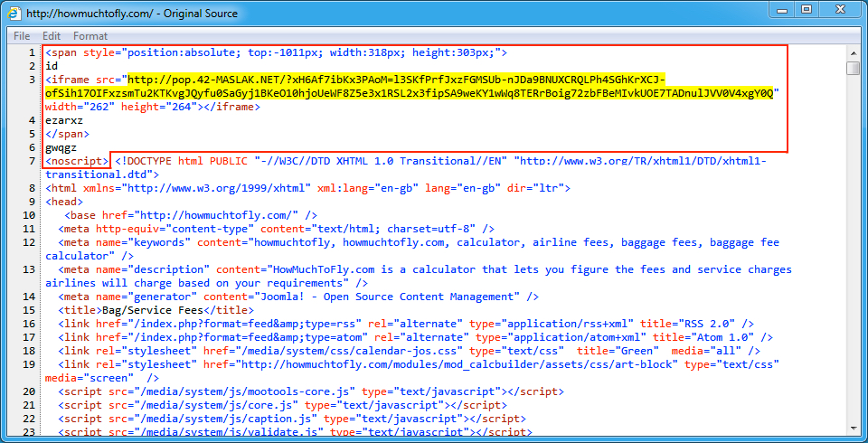Click the RSS 2.0 feed link line
The width and height of the screenshot is (868, 443).
point(406,324)
